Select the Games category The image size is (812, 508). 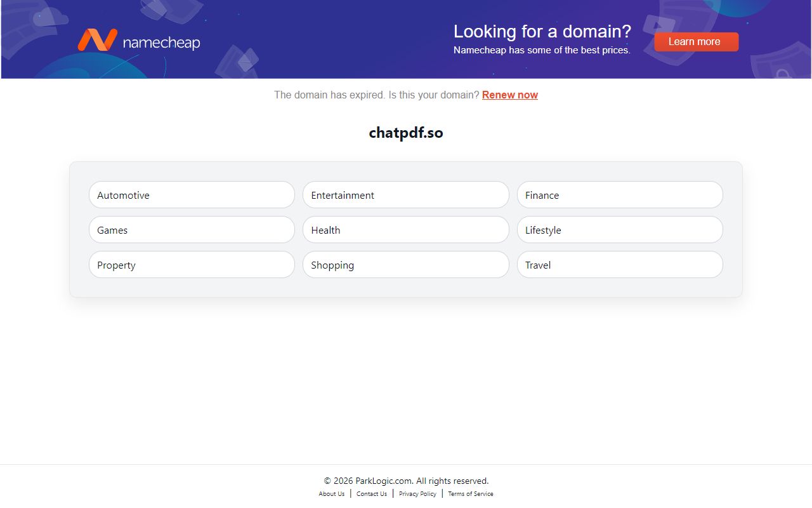[x=192, y=230]
